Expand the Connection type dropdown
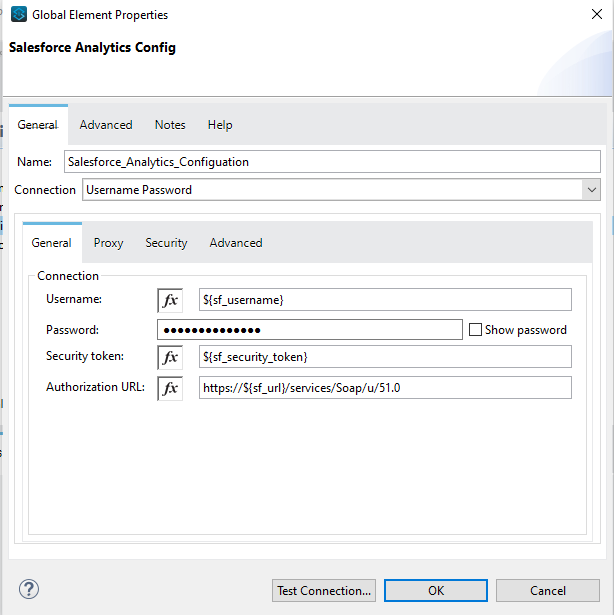This screenshot has height=615, width=614. coord(592,190)
